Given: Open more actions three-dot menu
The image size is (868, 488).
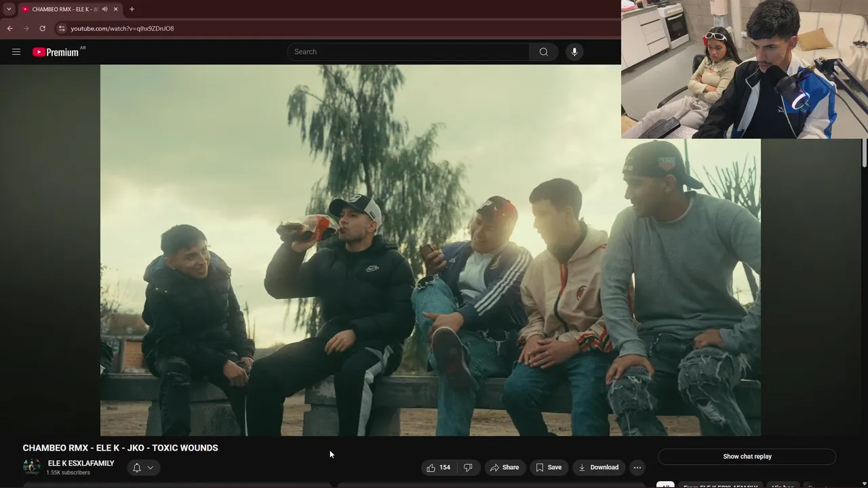Looking at the screenshot, I should point(637,467).
